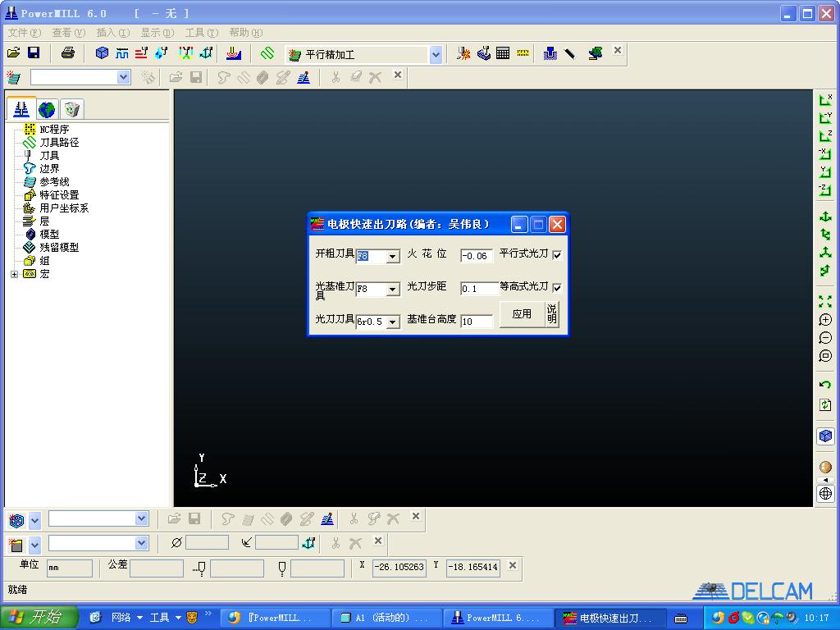
Task: Click the refresh view icon
Action: click(x=825, y=405)
